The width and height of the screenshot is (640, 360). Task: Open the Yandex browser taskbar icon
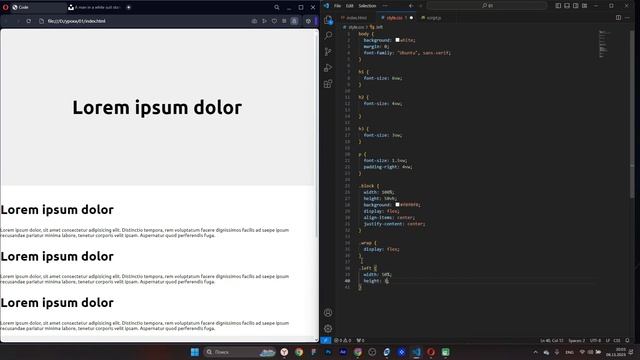click(284, 352)
